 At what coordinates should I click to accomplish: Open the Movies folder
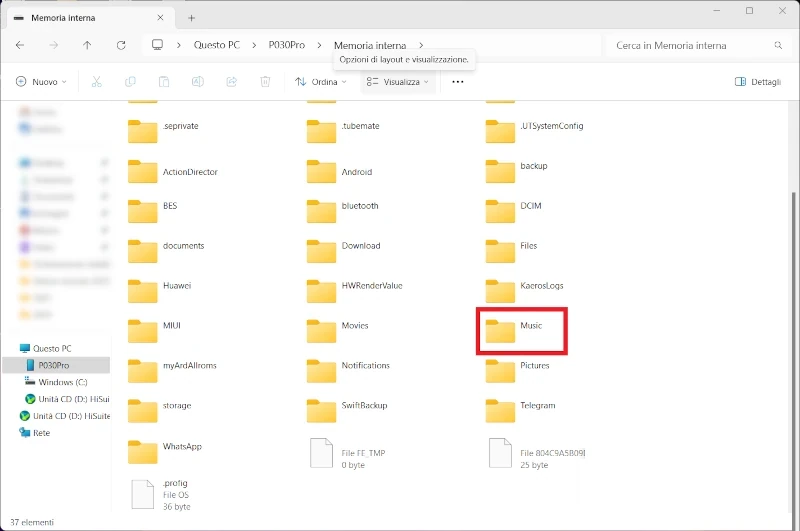point(337,331)
